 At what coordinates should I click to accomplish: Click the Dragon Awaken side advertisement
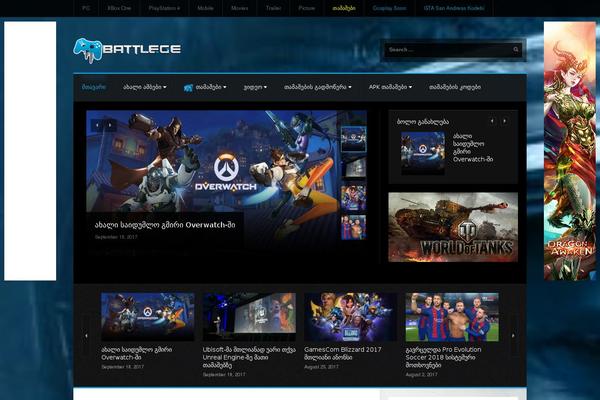pyautogui.click(x=570, y=151)
